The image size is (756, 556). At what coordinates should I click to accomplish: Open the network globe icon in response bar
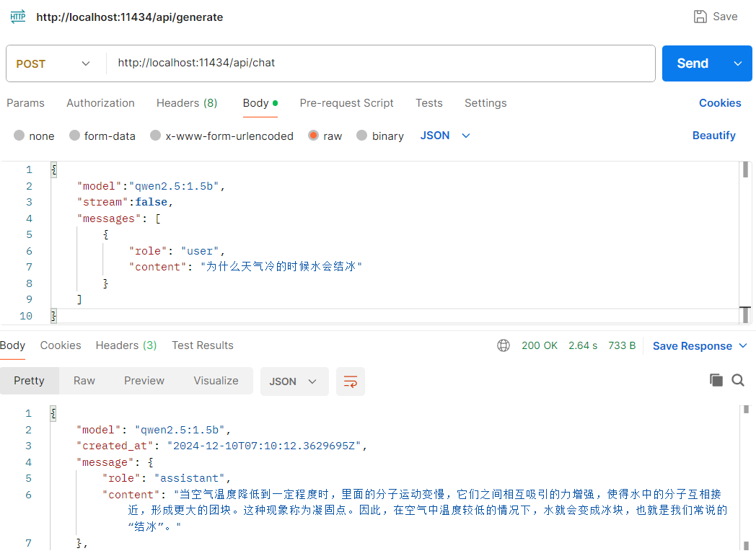tap(504, 345)
